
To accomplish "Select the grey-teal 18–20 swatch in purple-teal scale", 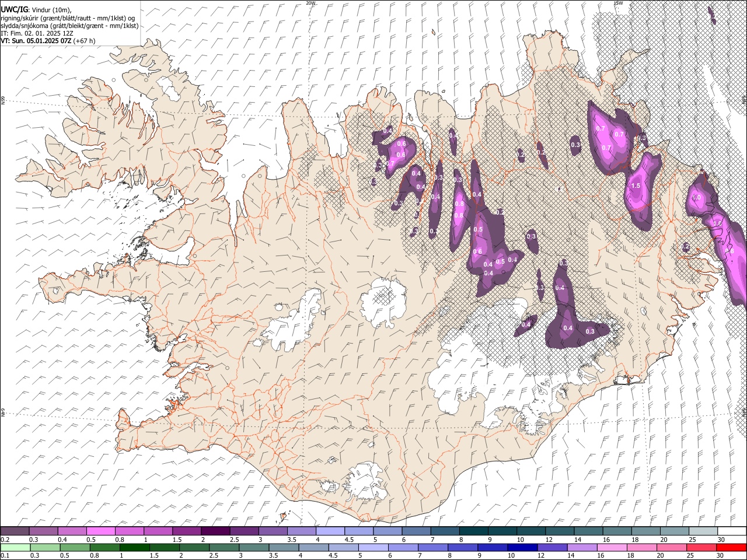I will (645, 531).
